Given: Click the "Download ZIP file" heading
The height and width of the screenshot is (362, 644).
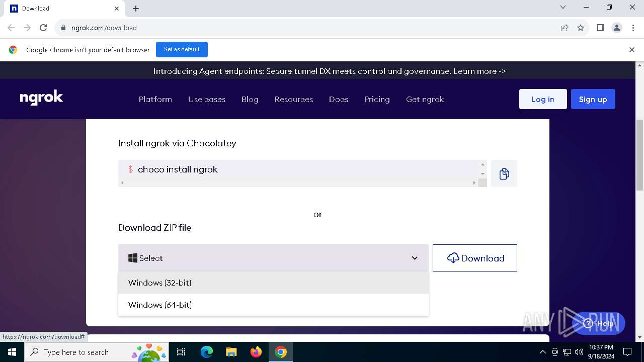Looking at the screenshot, I should pyautogui.click(x=155, y=228).
